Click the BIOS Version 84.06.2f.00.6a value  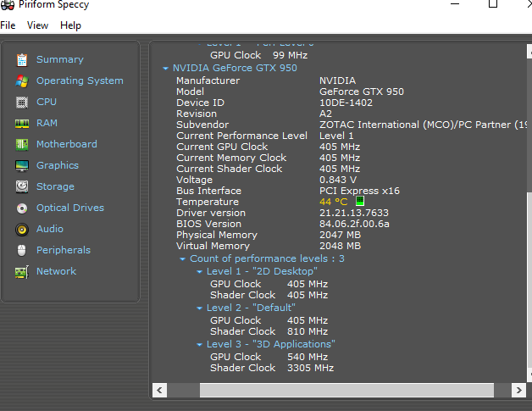pyautogui.click(x=354, y=224)
